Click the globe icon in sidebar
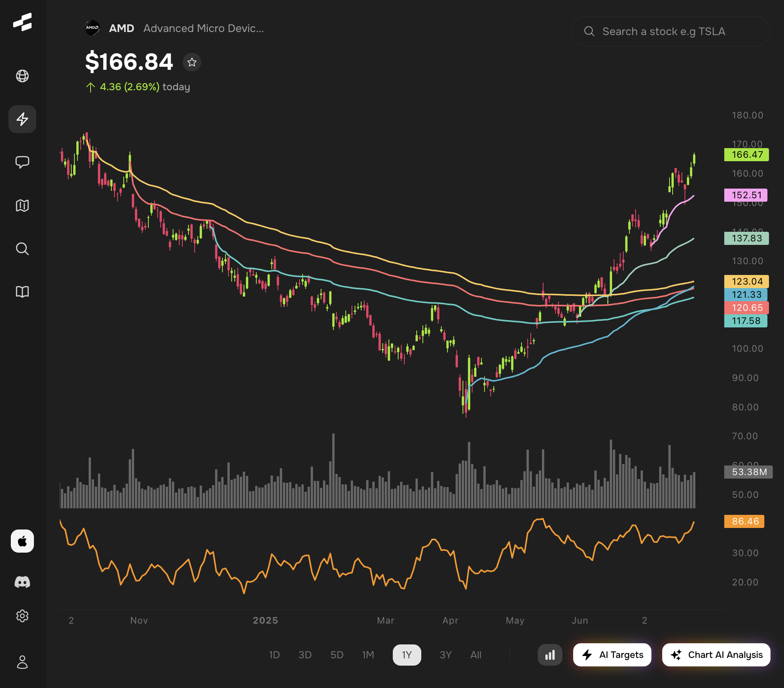Viewport: 784px width, 688px height. (22, 76)
